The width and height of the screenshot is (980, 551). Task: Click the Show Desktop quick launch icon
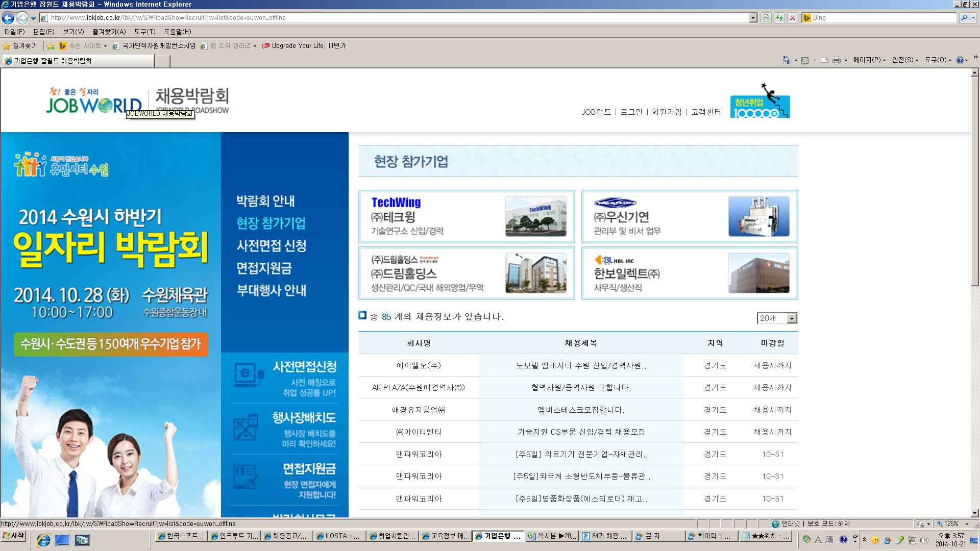62,540
